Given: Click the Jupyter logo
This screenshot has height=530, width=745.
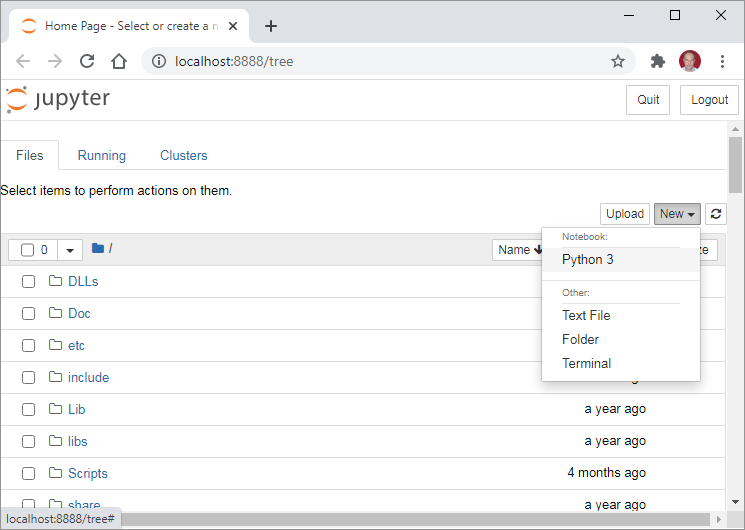Looking at the screenshot, I should [x=58, y=99].
